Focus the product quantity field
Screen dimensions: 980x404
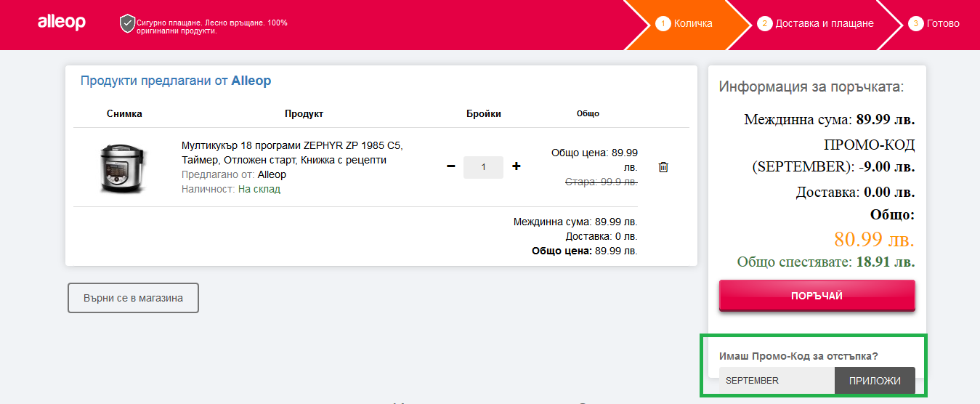pos(483,167)
